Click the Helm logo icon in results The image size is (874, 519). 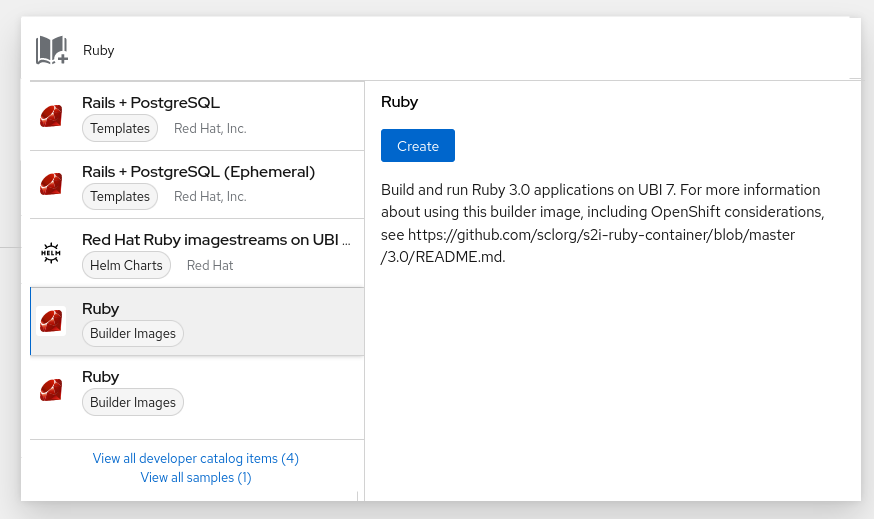pos(51,252)
